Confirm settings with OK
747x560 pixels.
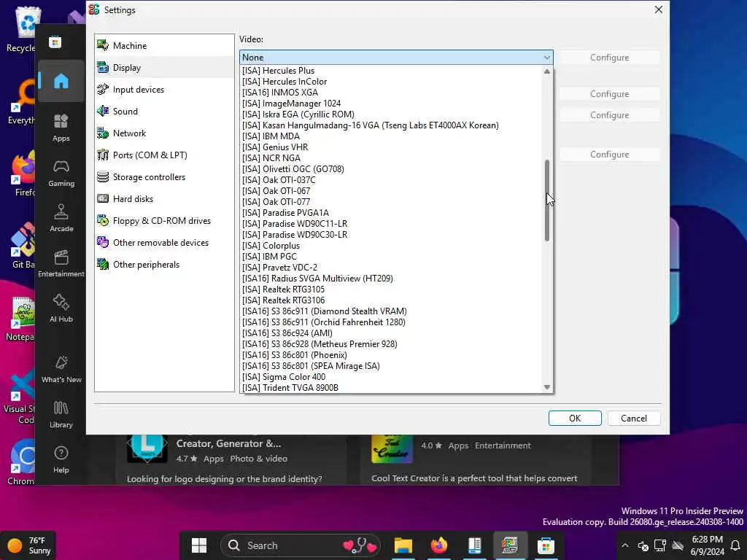(x=575, y=418)
